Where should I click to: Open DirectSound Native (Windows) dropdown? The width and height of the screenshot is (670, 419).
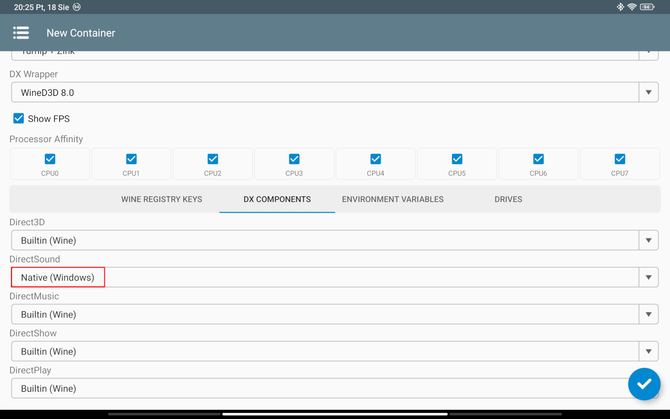pyautogui.click(x=335, y=277)
